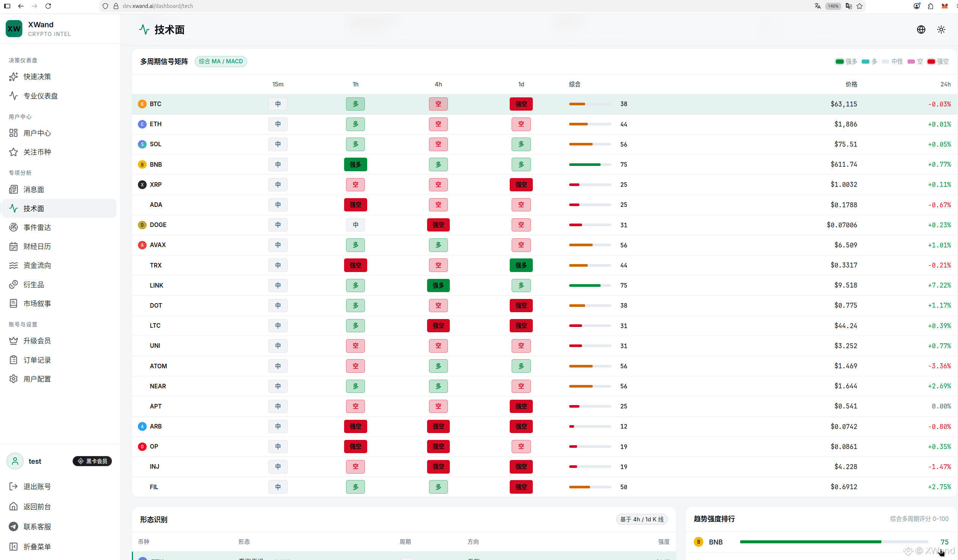
Task: Open 消息面 in the sidebar
Action: (59, 189)
